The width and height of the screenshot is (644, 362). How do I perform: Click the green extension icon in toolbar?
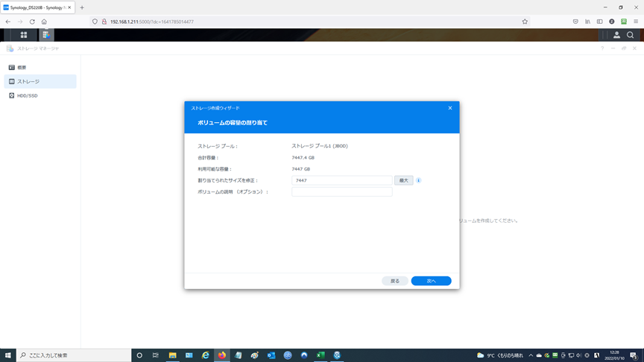[x=623, y=22]
